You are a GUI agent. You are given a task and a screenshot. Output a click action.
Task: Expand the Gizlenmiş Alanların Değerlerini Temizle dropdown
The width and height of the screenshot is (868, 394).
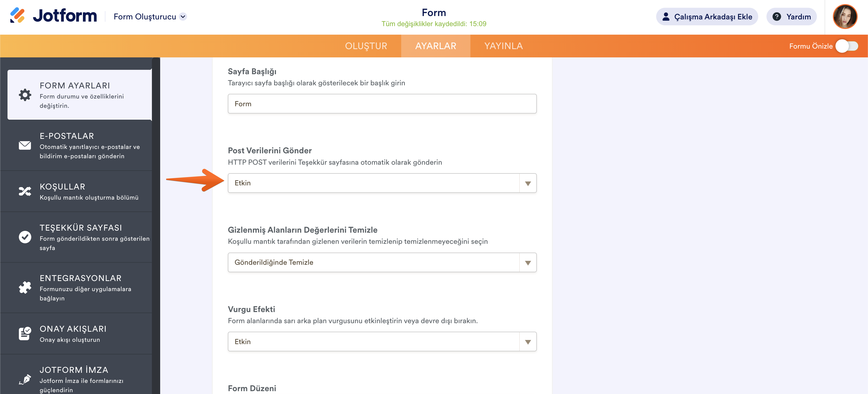pos(382,262)
